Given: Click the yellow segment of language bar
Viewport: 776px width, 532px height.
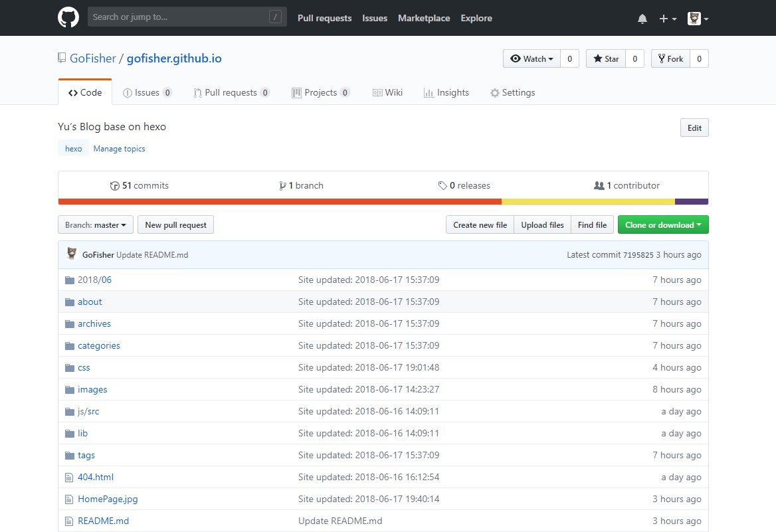Looking at the screenshot, I should pyautogui.click(x=588, y=202).
